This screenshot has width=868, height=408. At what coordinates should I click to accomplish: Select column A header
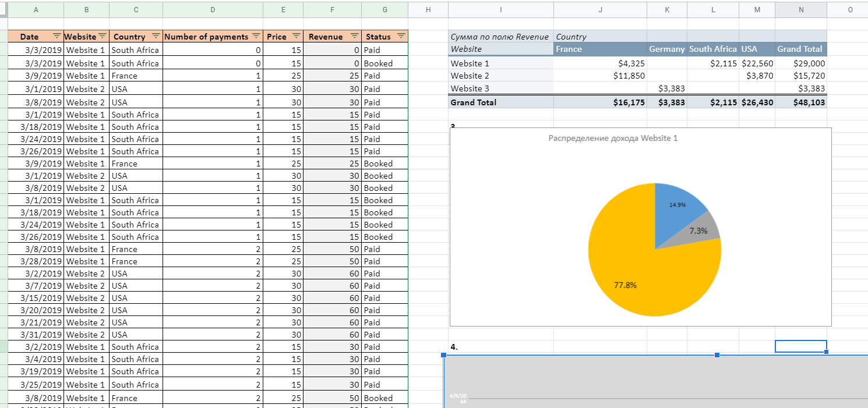(x=36, y=9)
